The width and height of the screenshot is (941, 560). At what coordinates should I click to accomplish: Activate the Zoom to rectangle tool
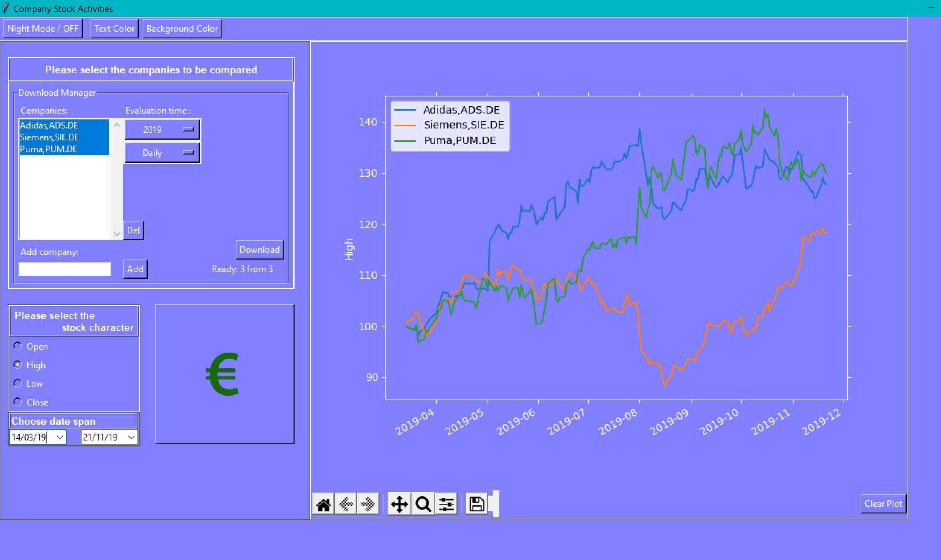click(x=423, y=504)
